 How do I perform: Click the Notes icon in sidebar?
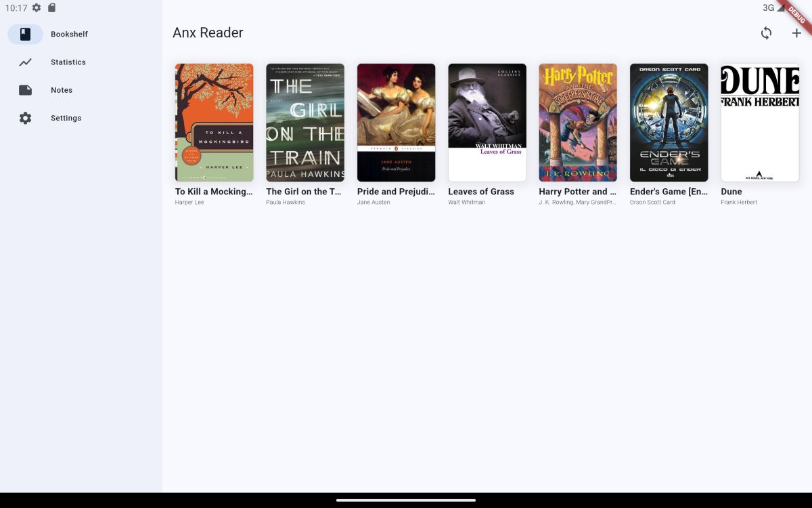(25, 90)
